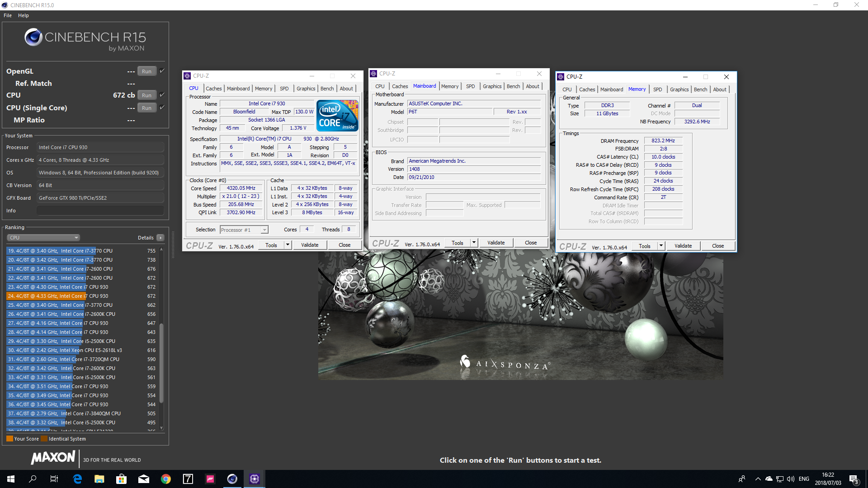Toggle OpenGL test checkbox
This screenshot has height=488, width=868.
[162, 71]
